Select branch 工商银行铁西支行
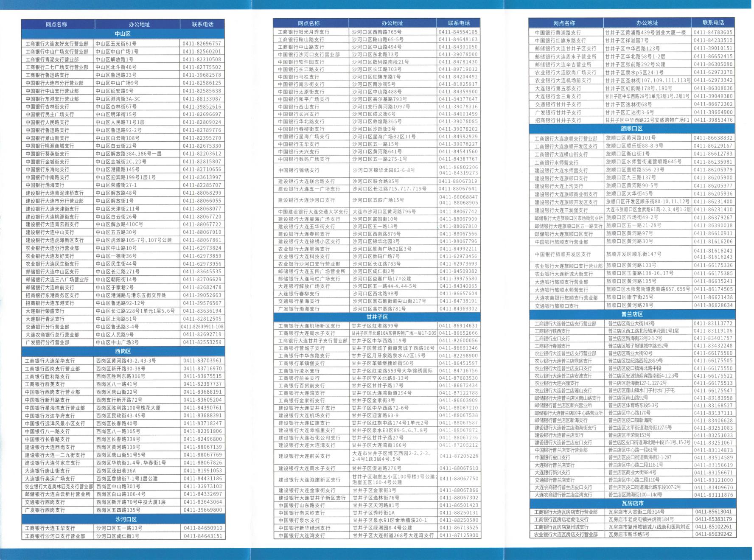Viewport: 754px width, 560px height. point(552,331)
